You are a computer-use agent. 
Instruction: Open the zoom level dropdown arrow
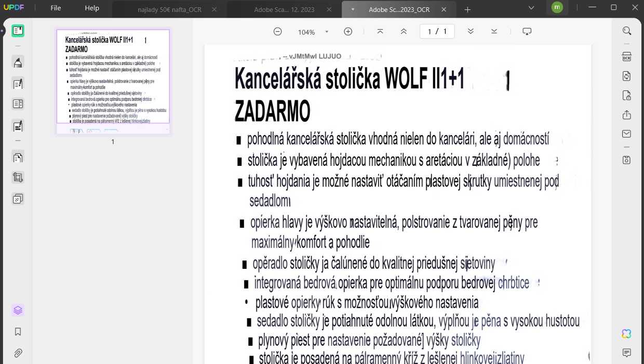327,32
